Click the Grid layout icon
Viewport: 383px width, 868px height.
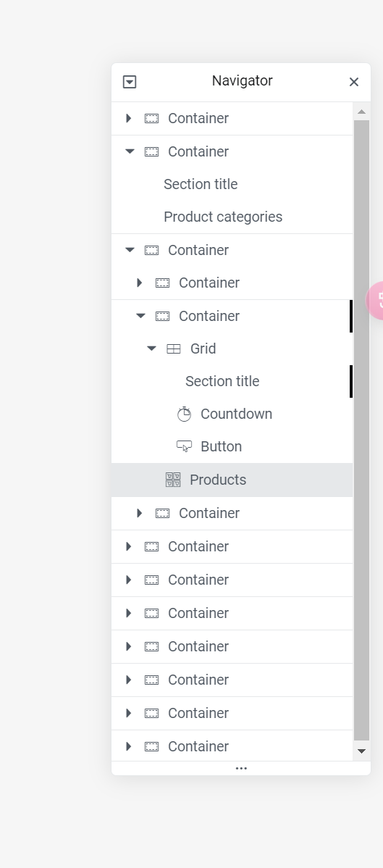(174, 349)
